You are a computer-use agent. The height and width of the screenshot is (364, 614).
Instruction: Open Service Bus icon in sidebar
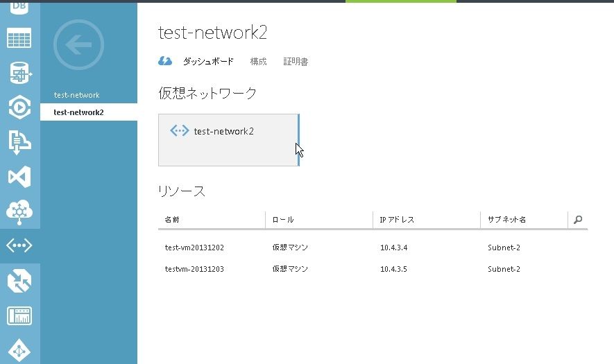pyautogui.click(x=19, y=142)
